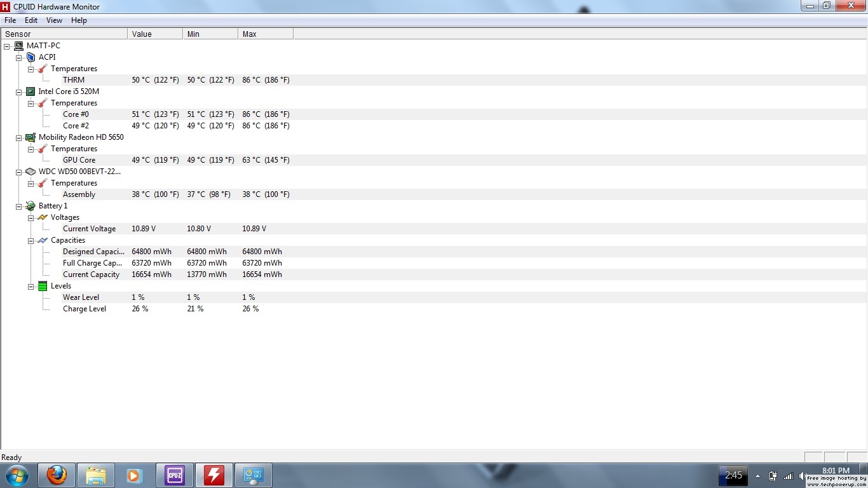Image resolution: width=868 pixels, height=488 pixels.
Task: Open Windows Explorer from the taskbar
Action: click(x=96, y=475)
